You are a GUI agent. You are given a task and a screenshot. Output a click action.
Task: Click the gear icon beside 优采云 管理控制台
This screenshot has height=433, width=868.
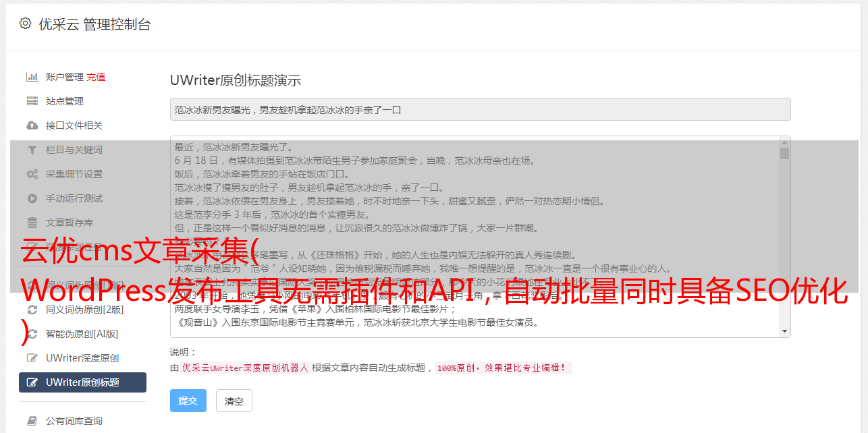pyautogui.click(x=25, y=24)
